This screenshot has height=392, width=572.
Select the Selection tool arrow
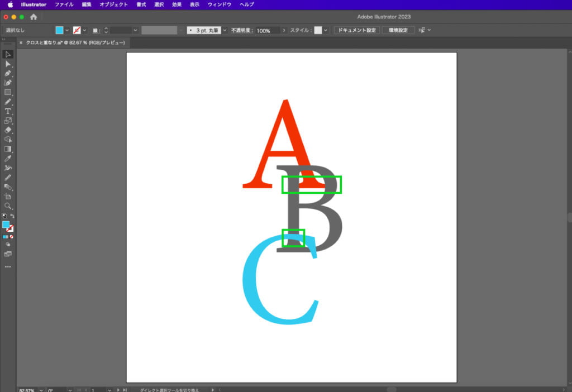(8, 54)
